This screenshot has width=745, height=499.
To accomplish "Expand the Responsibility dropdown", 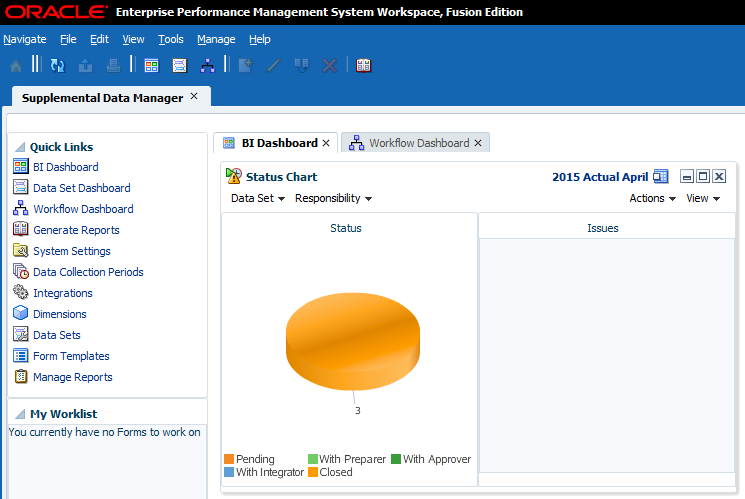I will [333, 198].
